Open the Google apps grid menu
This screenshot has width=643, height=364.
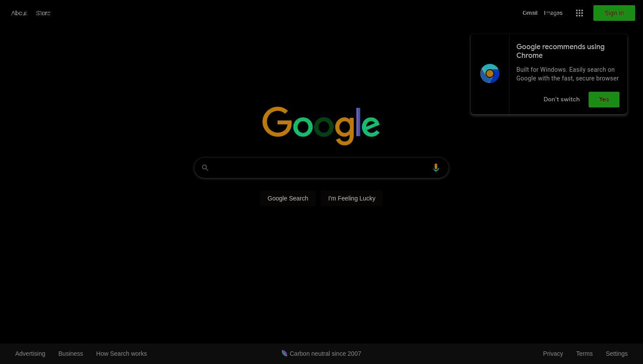(579, 13)
